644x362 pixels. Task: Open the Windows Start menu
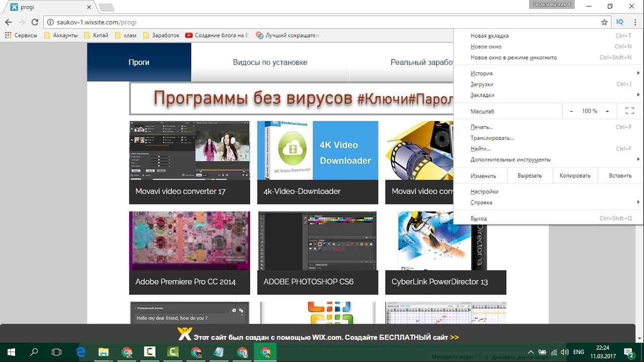point(11,352)
